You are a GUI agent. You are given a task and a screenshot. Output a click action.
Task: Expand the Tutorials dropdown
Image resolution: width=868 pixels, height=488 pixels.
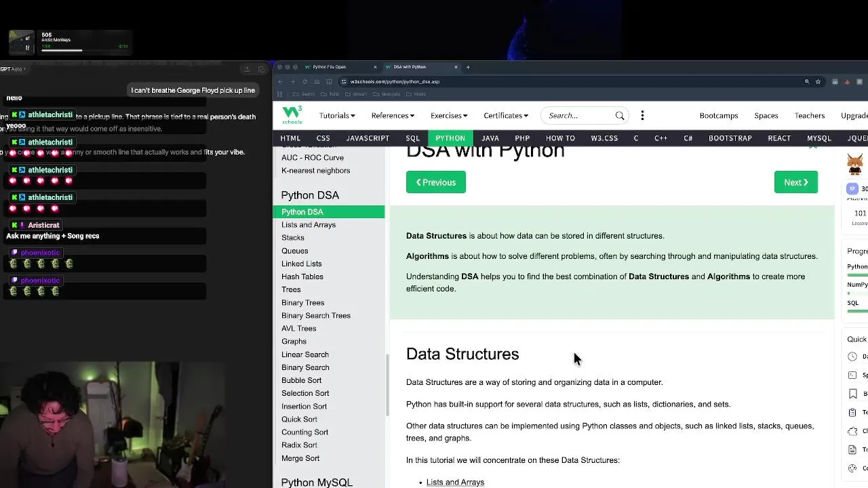coord(337,116)
